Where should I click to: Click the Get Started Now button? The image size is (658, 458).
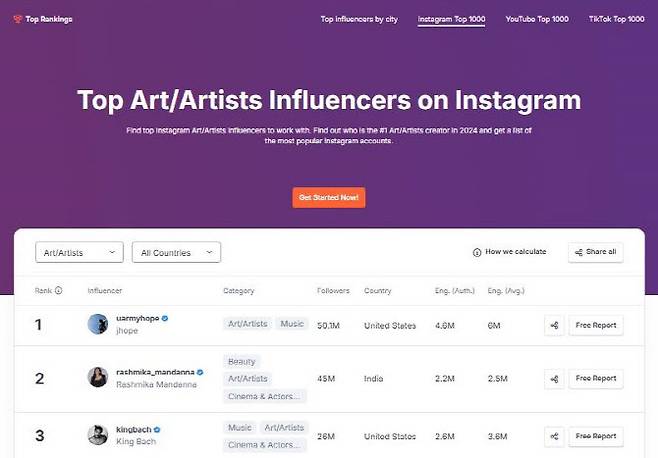(329, 197)
